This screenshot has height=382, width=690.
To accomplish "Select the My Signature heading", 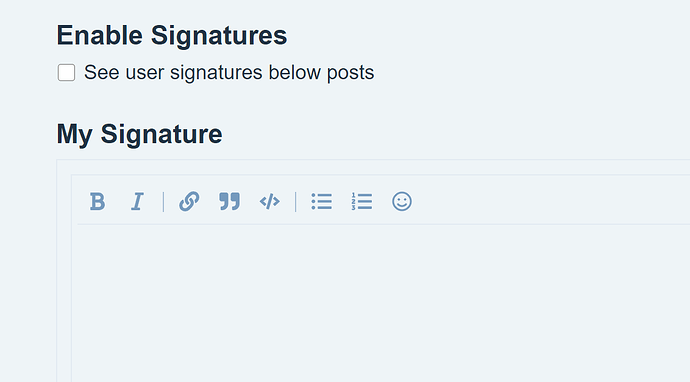I will 139,134.
